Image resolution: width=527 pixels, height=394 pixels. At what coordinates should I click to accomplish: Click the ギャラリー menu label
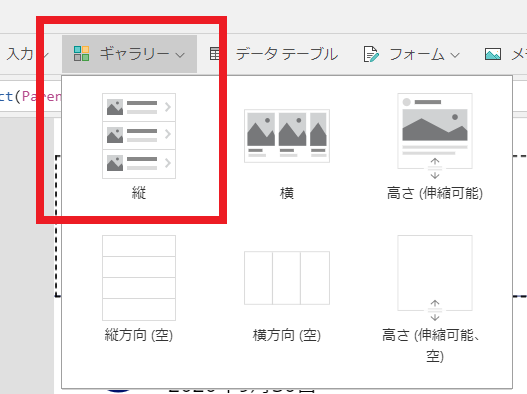pos(134,54)
